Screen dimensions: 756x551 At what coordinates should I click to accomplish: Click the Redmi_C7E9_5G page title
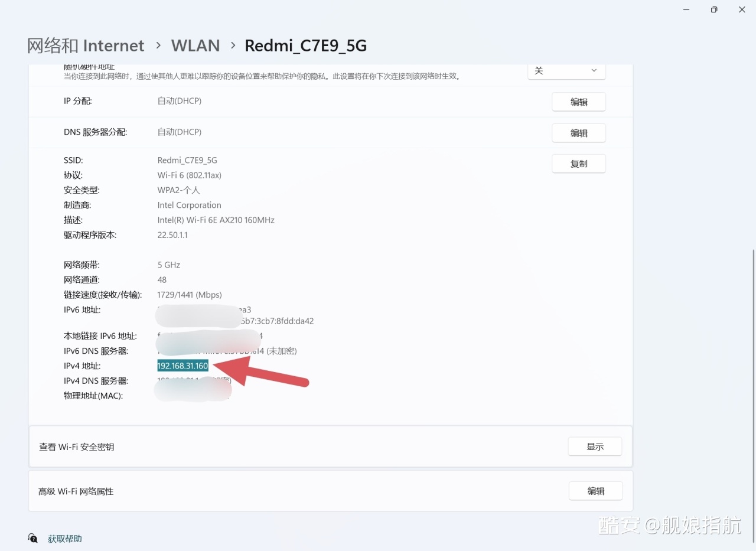[305, 45]
